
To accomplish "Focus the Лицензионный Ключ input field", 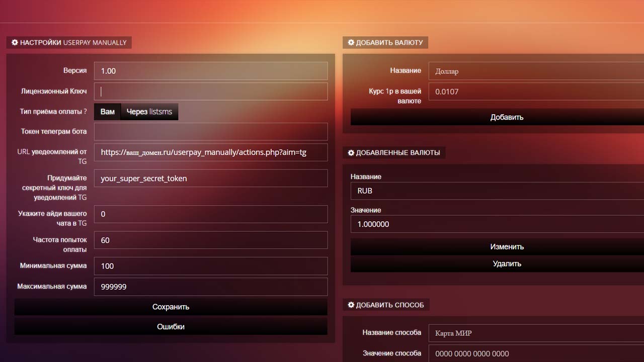I will [x=211, y=92].
